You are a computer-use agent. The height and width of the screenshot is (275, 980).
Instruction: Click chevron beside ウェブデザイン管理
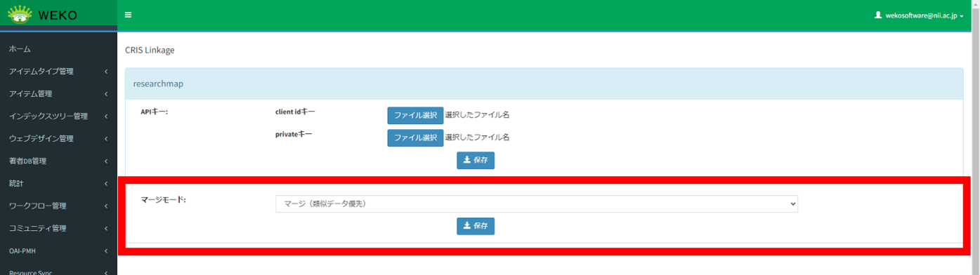(x=106, y=139)
